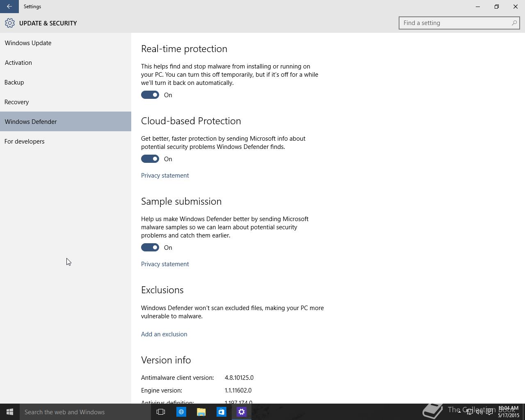Open Privacy statement under Cloud-based Protection

point(165,175)
